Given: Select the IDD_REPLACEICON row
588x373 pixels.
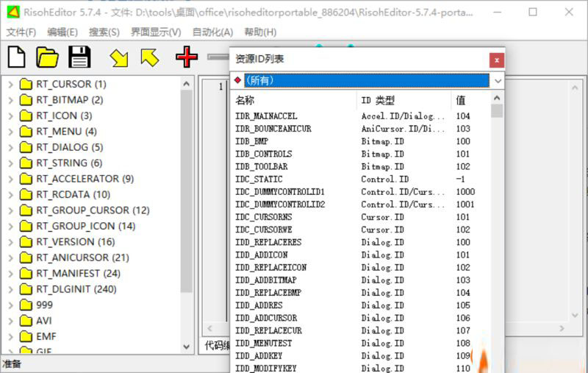Looking at the screenshot, I should click(x=360, y=268).
